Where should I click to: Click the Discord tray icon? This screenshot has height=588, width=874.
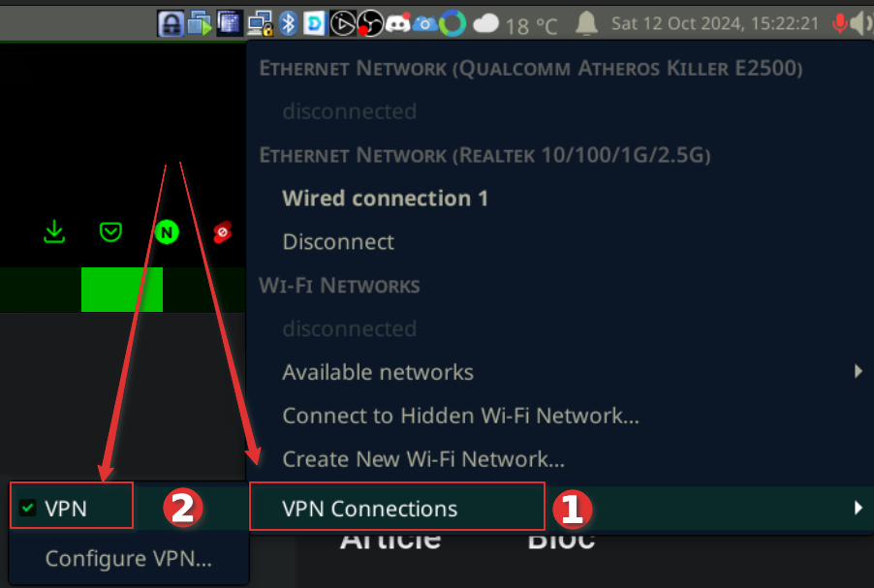click(397, 23)
